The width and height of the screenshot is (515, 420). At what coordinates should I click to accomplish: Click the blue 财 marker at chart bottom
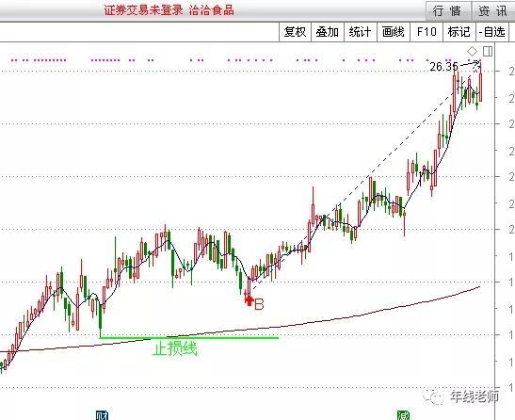point(102,415)
